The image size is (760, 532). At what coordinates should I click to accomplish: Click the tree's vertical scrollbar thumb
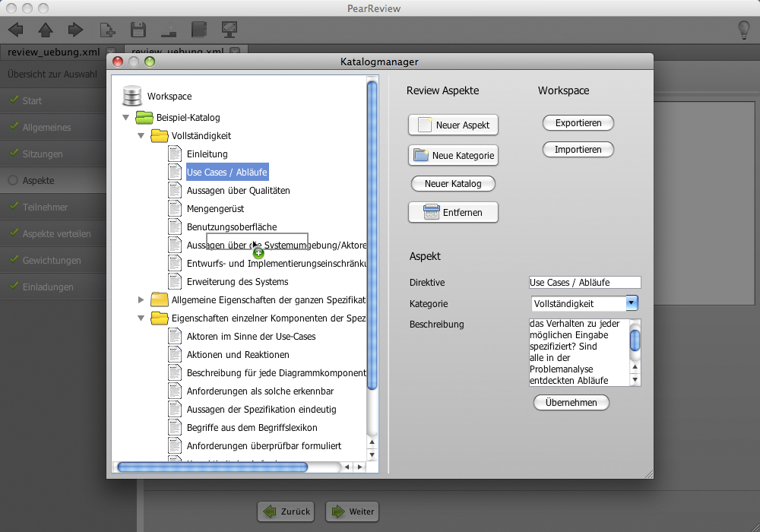click(372, 235)
